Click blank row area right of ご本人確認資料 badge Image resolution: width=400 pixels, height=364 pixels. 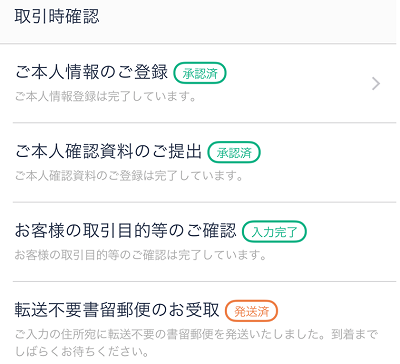tap(328, 152)
